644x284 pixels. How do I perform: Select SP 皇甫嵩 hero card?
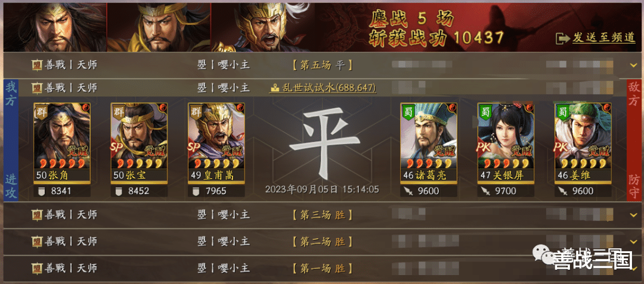(x=216, y=142)
